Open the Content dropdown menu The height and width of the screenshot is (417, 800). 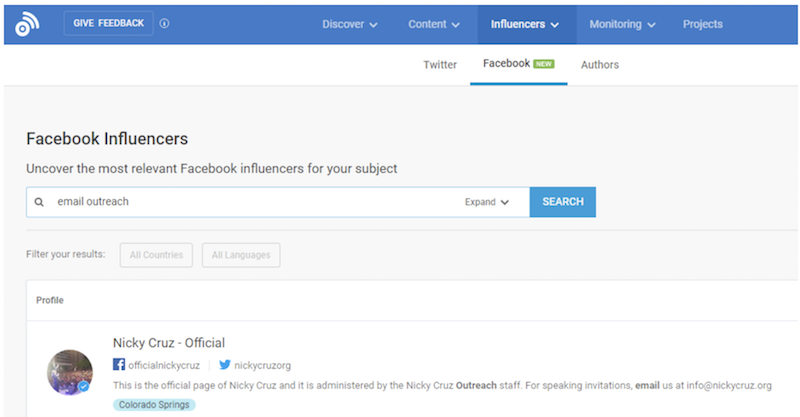[434, 24]
